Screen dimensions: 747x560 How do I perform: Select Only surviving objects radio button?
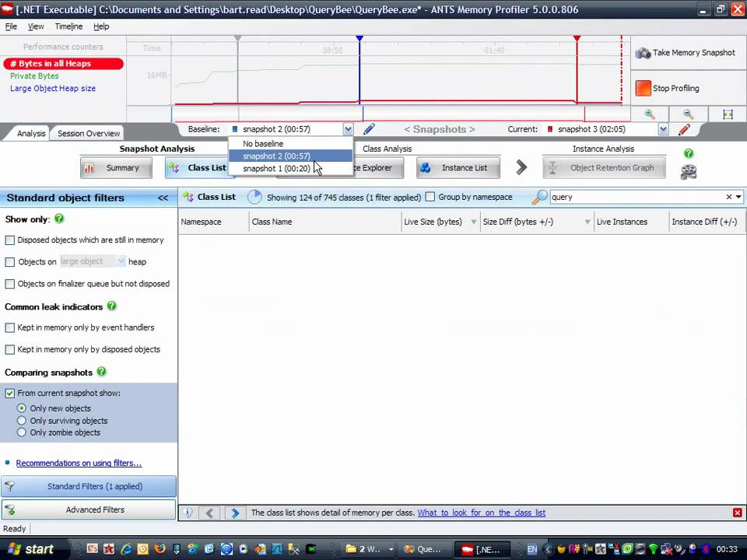(22, 421)
